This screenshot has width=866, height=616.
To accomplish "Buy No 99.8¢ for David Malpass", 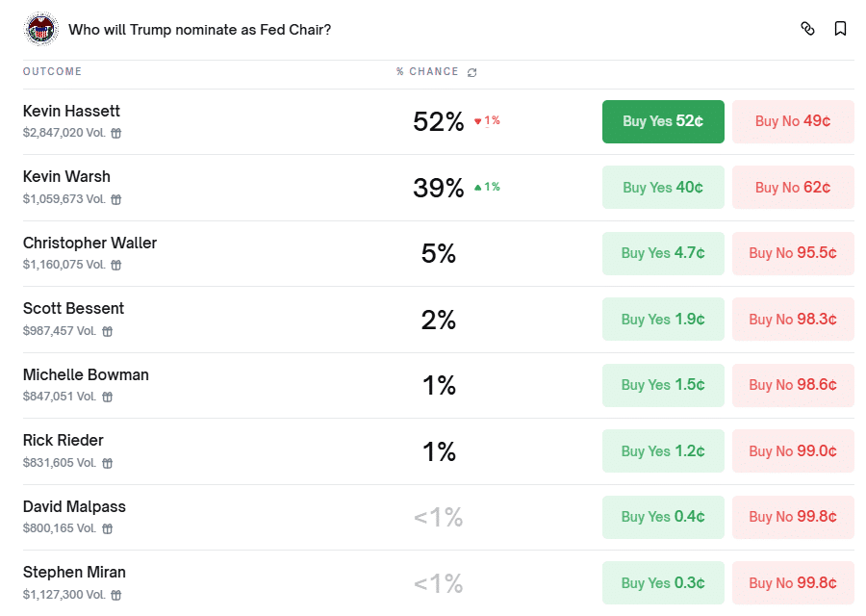I will (793, 517).
